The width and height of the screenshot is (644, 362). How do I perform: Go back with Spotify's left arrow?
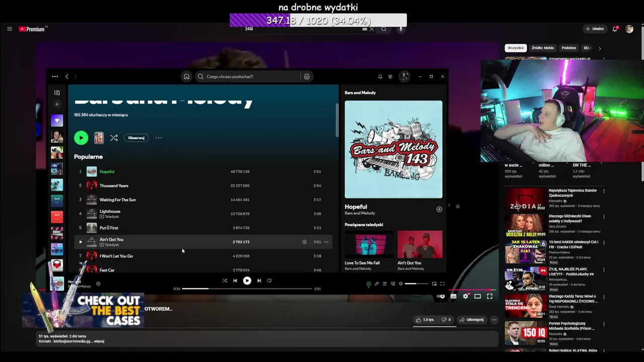pyautogui.click(x=67, y=76)
